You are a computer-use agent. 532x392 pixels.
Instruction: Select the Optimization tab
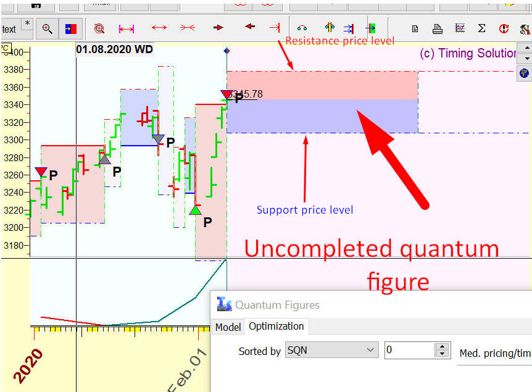[x=276, y=326]
